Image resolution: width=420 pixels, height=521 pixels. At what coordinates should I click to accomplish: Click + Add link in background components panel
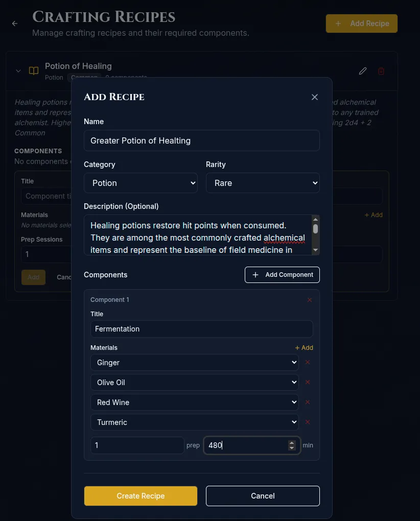(374, 215)
